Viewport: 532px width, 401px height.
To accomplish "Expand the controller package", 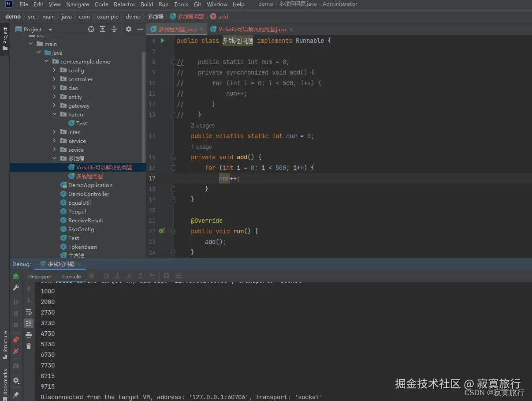I will click(x=55, y=79).
